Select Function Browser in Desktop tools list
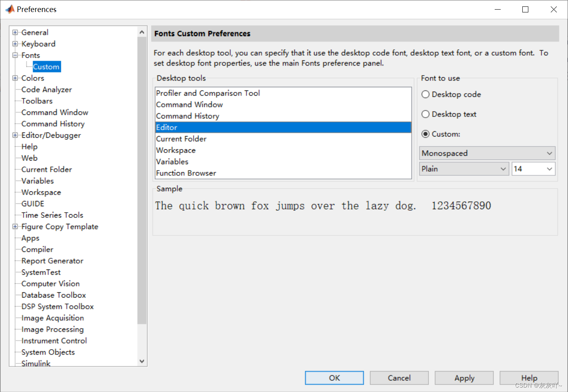Screen dimensions: 568x392 [x=283, y=173]
